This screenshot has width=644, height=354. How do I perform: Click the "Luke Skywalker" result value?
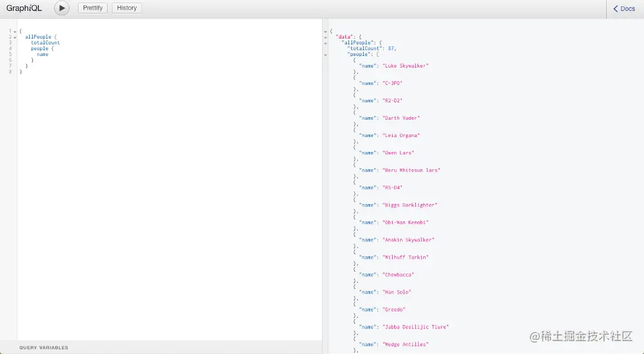(x=405, y=66)
